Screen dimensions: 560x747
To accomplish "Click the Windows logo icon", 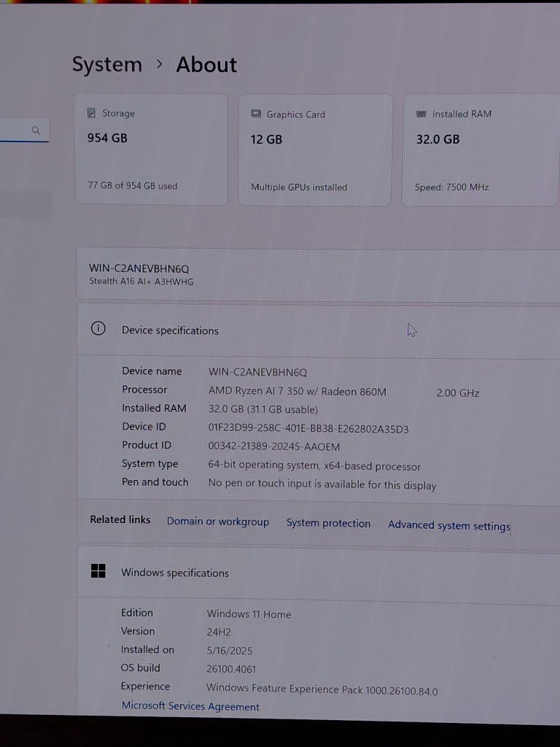I will pos(98,571).
